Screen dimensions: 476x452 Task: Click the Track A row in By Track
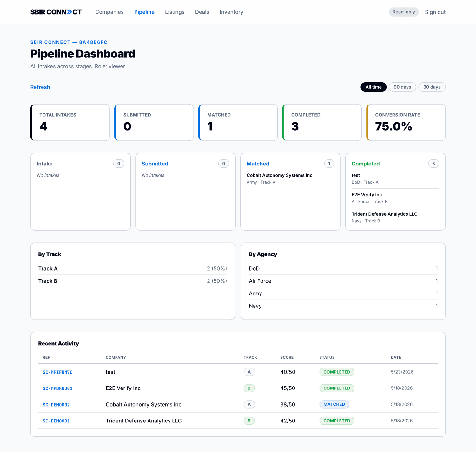point(133,269)
